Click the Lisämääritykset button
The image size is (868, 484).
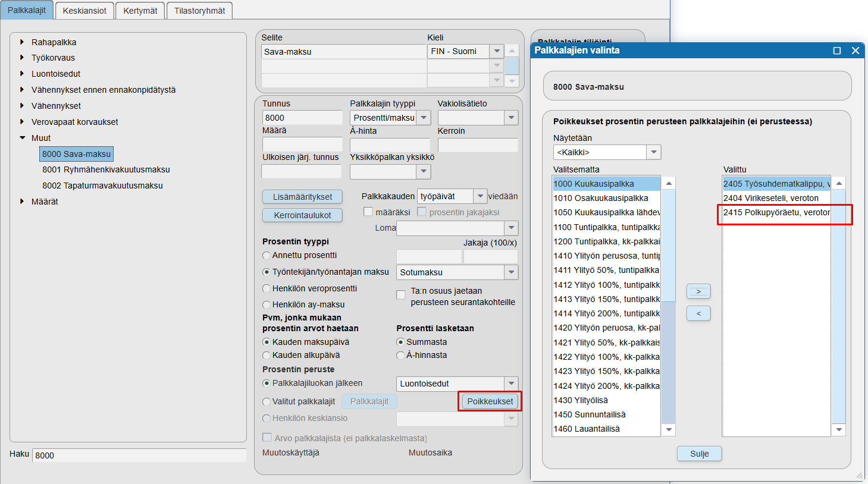(302, 197)
